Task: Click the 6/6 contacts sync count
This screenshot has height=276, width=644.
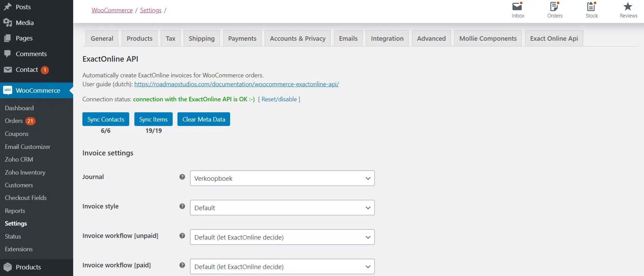Action: [106, 131]
